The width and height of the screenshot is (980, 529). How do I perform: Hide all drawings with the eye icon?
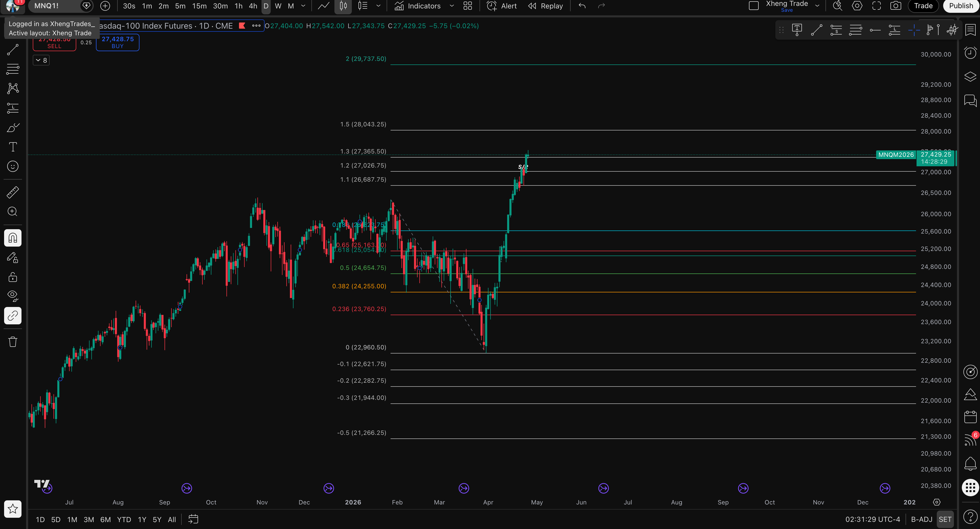point(13,296)
